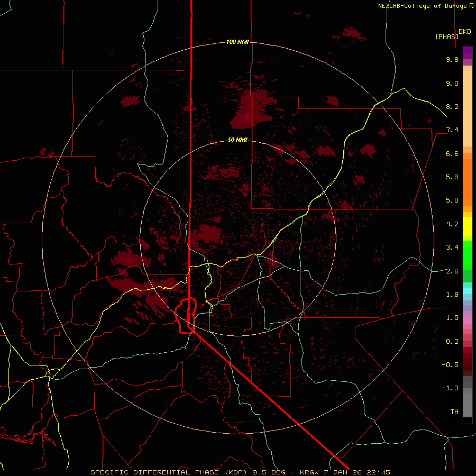This screenshot has width=476, height=476.
Task: Click the 6.6 value on the color scale
Action: coord(452,153)
